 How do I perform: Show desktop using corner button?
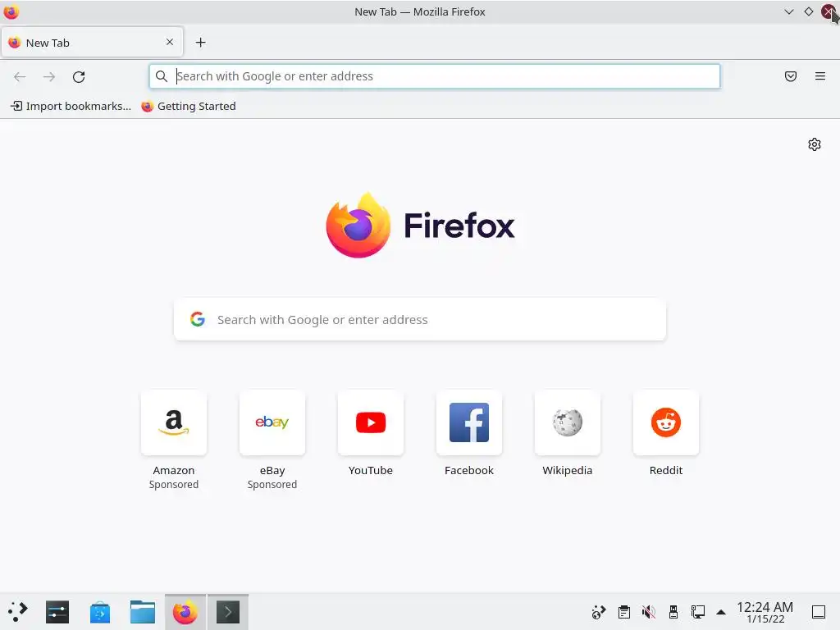819,612
